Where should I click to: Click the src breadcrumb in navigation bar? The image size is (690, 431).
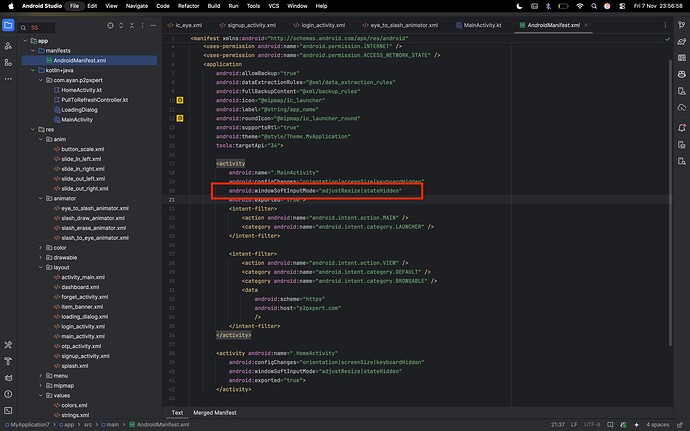[88, 424]
